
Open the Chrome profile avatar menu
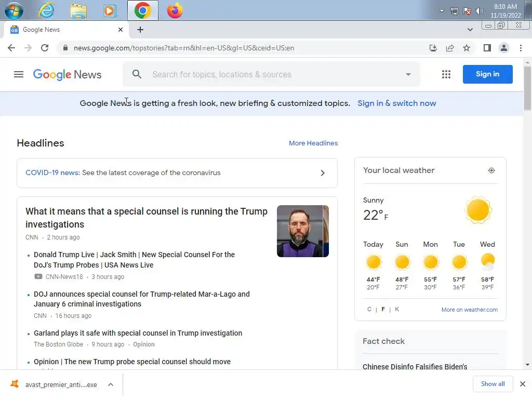click(504, 48)
